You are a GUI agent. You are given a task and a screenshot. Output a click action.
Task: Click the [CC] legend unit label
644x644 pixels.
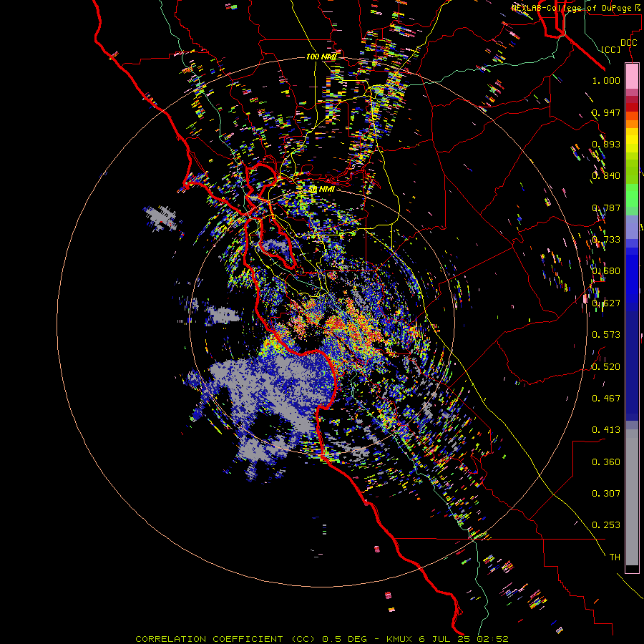(x=611, y=49)
